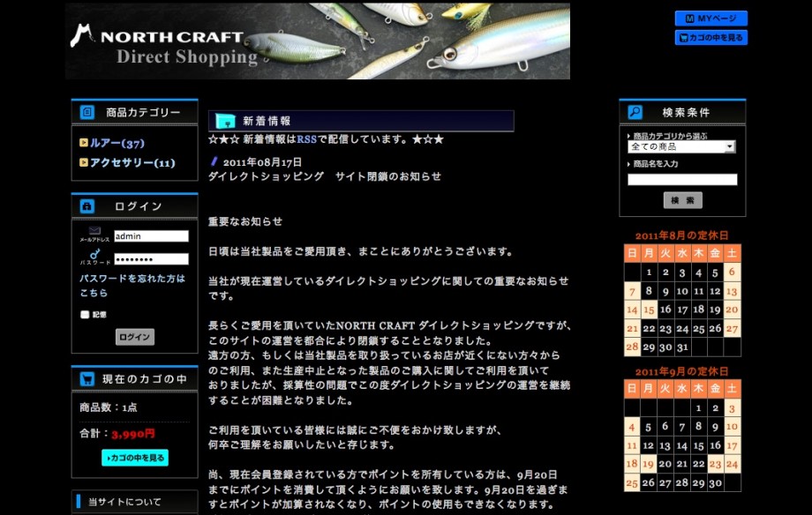
Task: Focus the mail address field containing admin
Action: click(151, 236)
